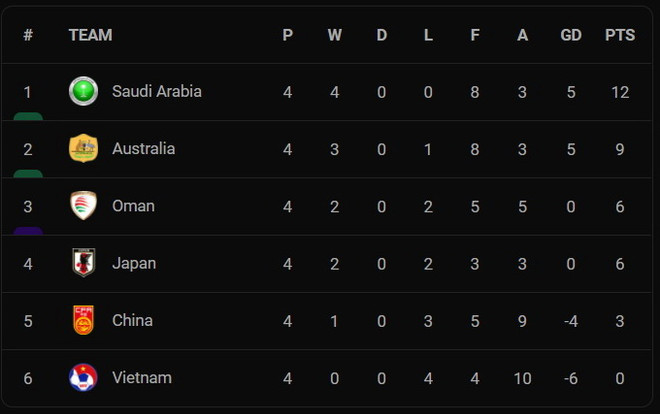Image resolution: width=660 pixels, height=414 pixels.
Task: Select the Oman team name
Action: 133,205
